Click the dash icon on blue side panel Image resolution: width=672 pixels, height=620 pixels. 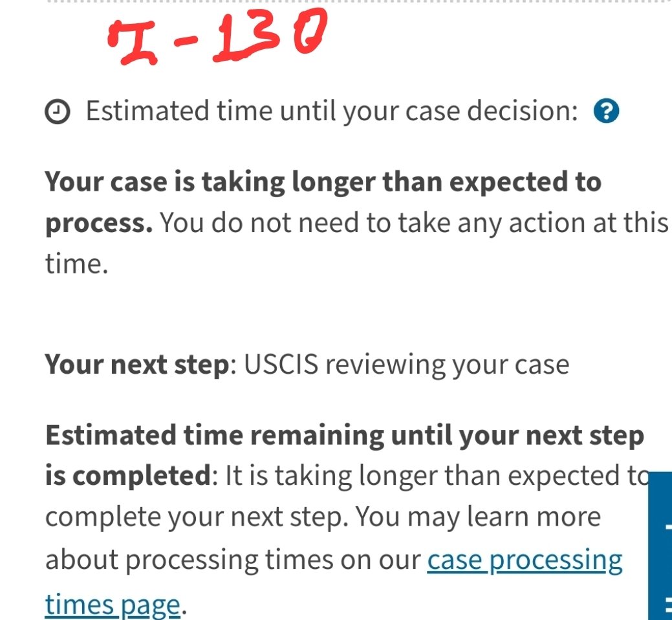[x=669, y=528]
